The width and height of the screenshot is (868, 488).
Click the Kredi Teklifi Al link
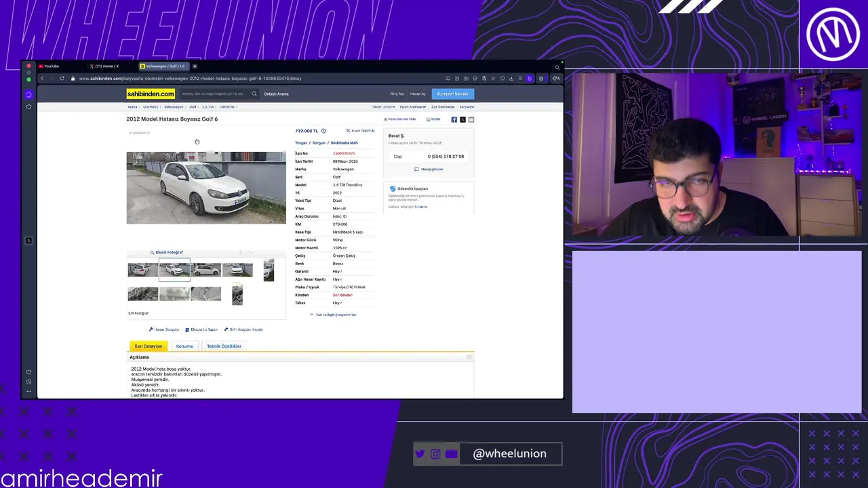pos(360,131)
